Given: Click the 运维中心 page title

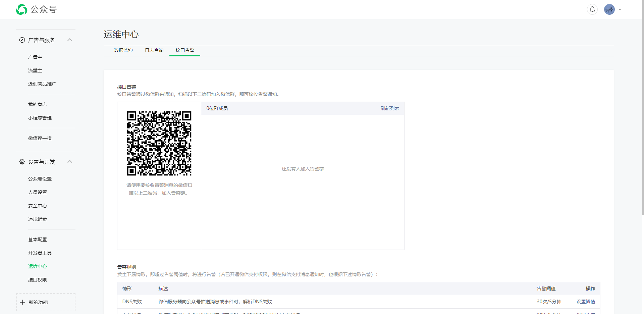Looking at the screenshot, I should pyautogui.click(x=121, y=34).
